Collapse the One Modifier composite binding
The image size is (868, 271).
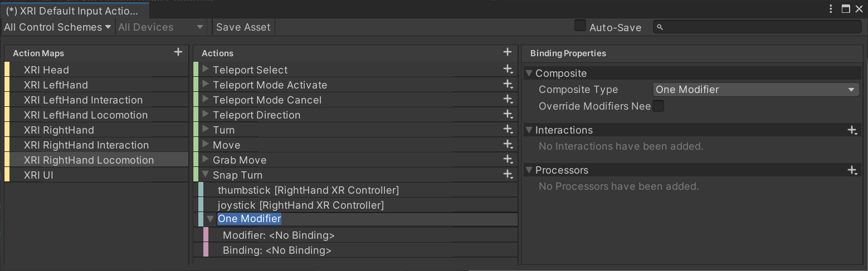click(x=210, y=219)
